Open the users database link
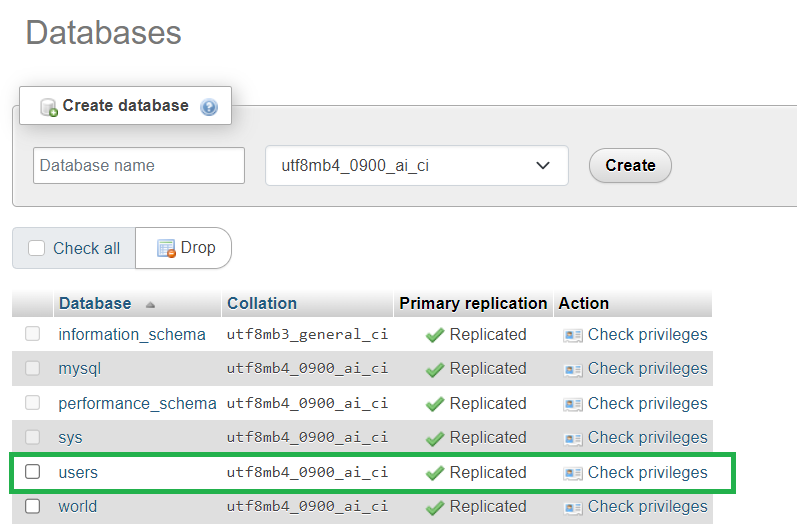Viewport: 797px width, 530px height. [78, 472]
